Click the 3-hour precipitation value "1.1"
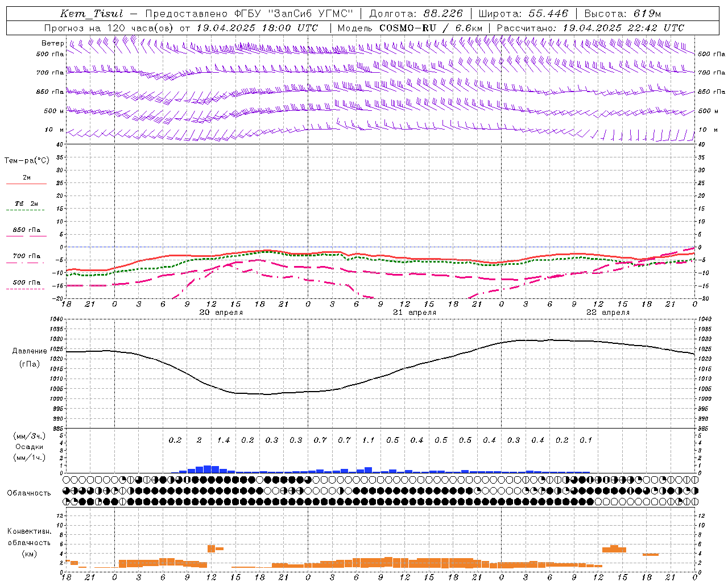 click(369, 440)
